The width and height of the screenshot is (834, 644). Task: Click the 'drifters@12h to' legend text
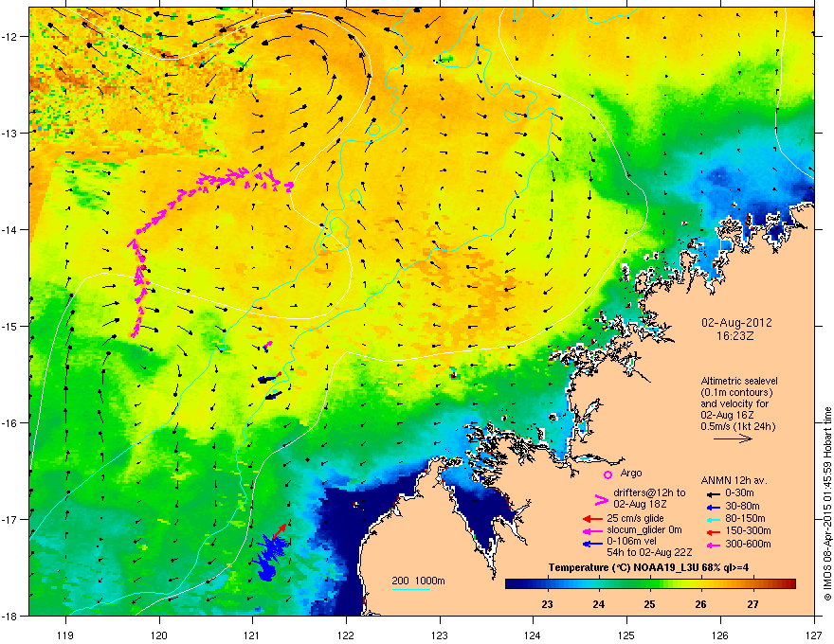tap(649, 493)
